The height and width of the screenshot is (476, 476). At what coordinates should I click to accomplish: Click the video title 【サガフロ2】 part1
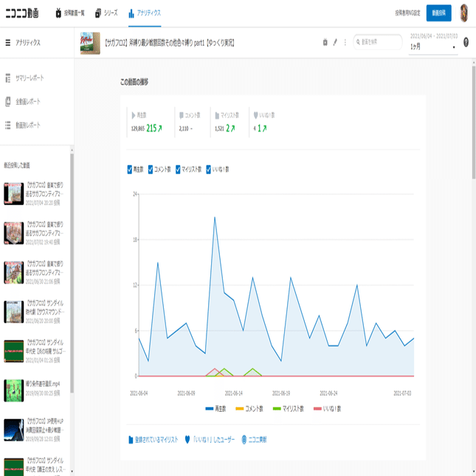[x=170, y=43]
